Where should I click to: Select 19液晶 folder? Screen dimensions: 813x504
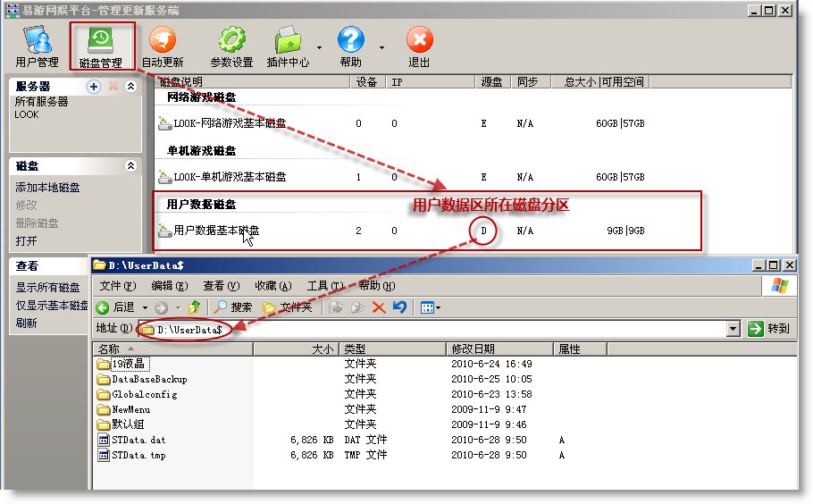coord(122,364)
